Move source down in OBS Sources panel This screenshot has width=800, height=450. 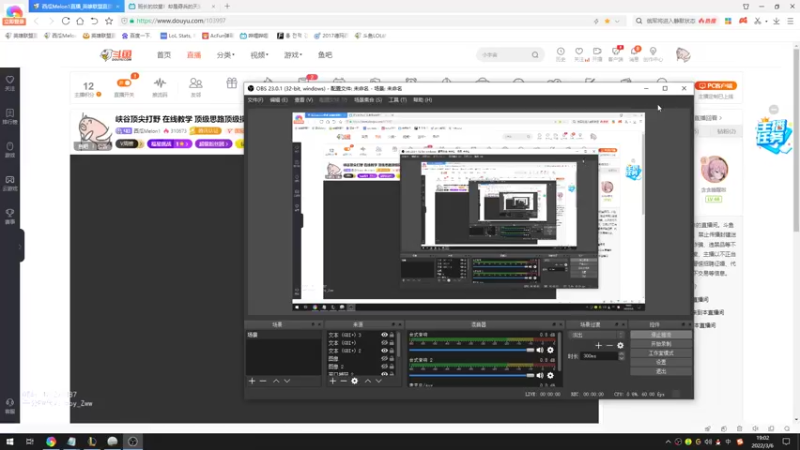(x=379, y=381)
